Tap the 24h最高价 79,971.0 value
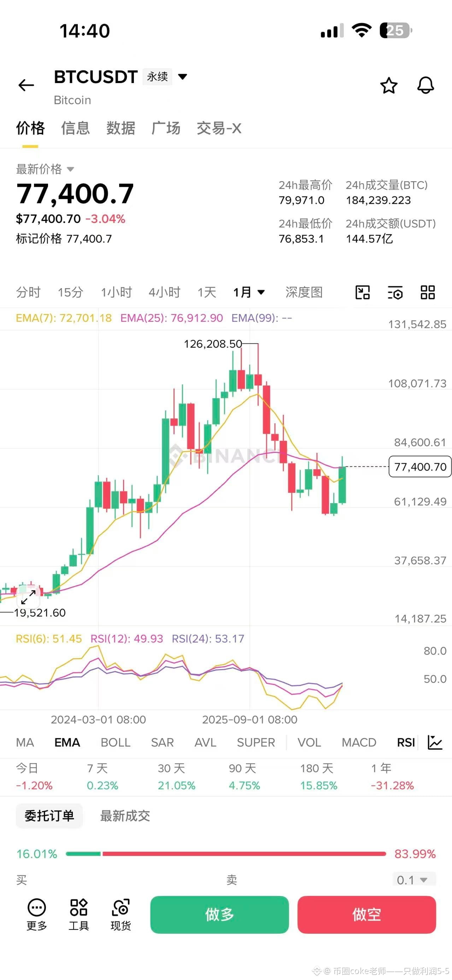 click(x=302, y=200)
